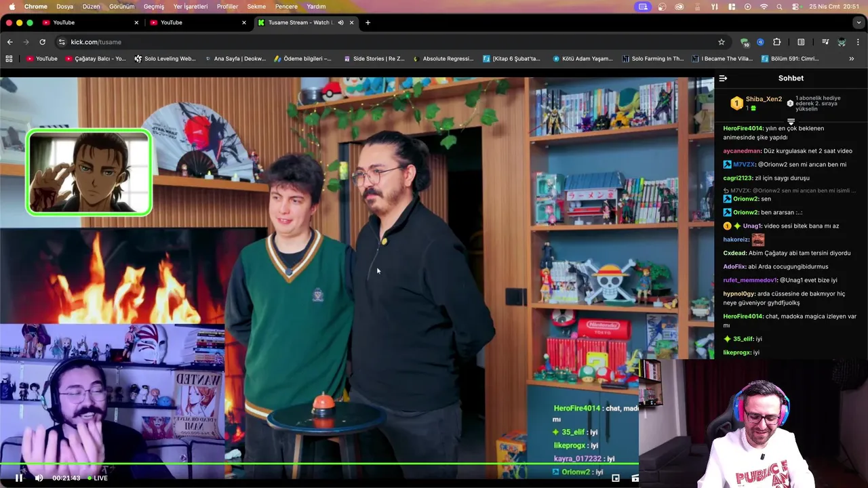Click chat username Cxdead
868x488 pixels.
tap(734, 253)
